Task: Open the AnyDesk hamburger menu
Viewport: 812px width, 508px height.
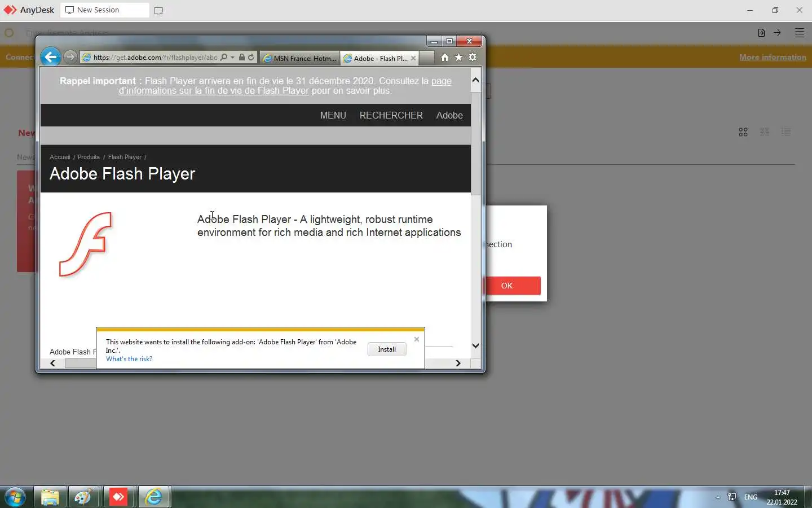Action: pos(800,33)
